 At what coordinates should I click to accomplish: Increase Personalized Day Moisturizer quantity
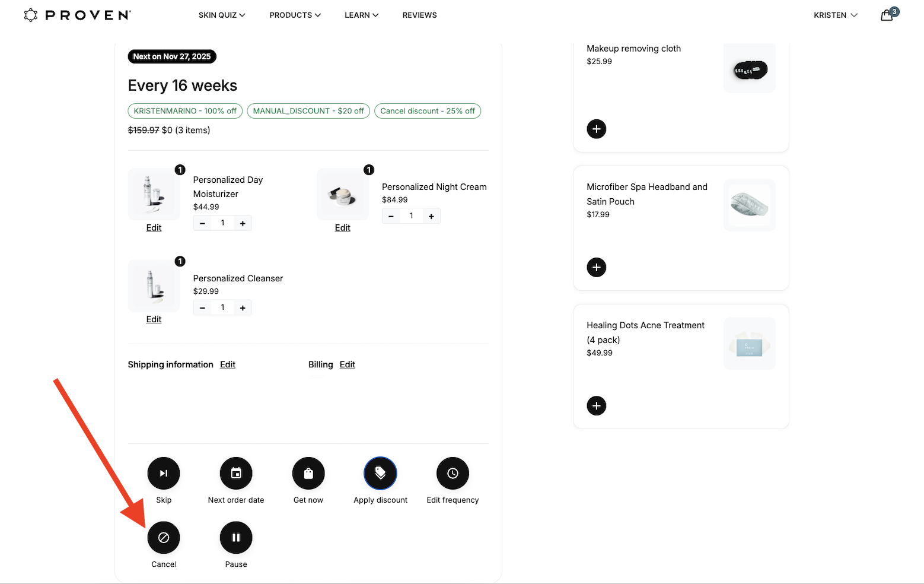[x=243, y=223]
